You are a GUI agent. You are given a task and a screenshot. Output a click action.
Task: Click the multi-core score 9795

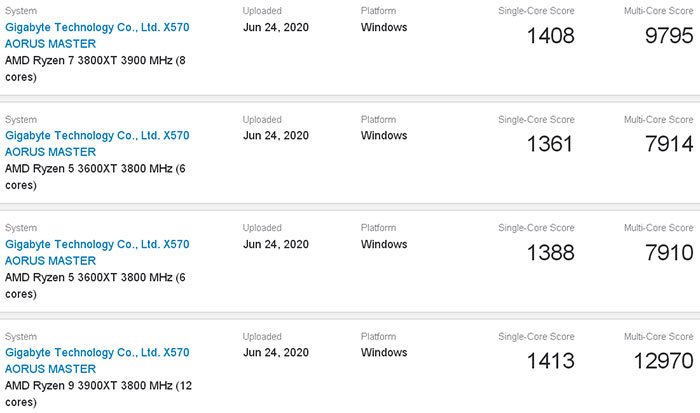(x=668, y=37)
